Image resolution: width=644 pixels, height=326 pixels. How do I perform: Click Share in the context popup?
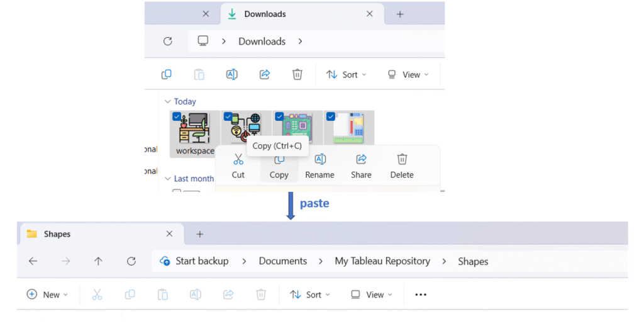[x=361, y=167]
